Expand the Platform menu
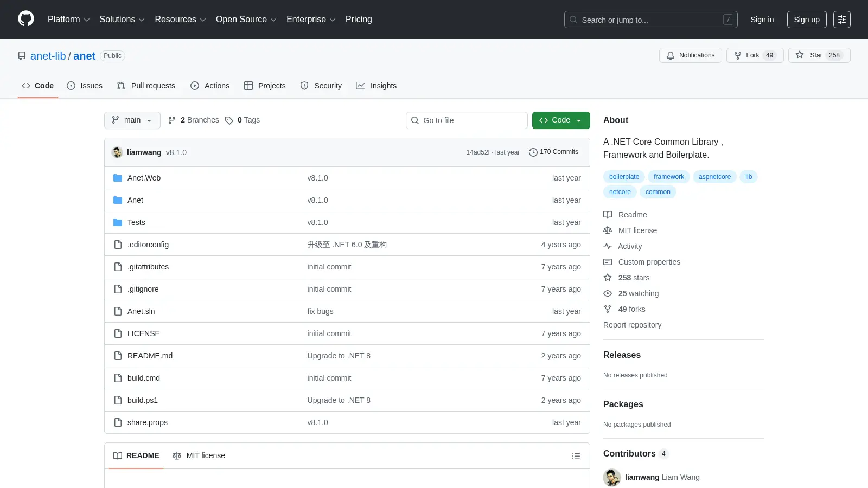The width and height of the screenshot is (868, 488). click(x=69, y=20)
